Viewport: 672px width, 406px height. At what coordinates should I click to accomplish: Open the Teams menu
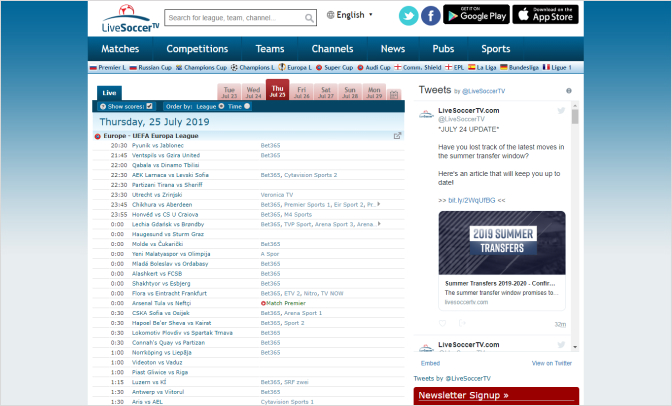click(x=270, y=49)
